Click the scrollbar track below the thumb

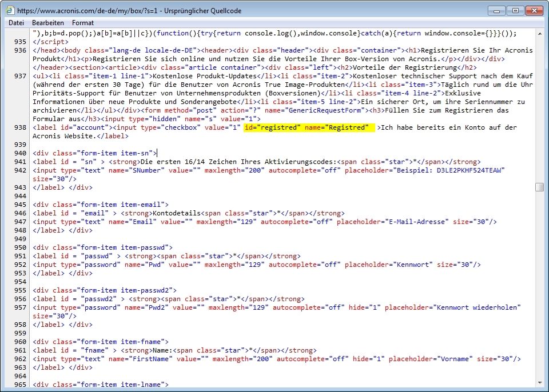(539, 286)
